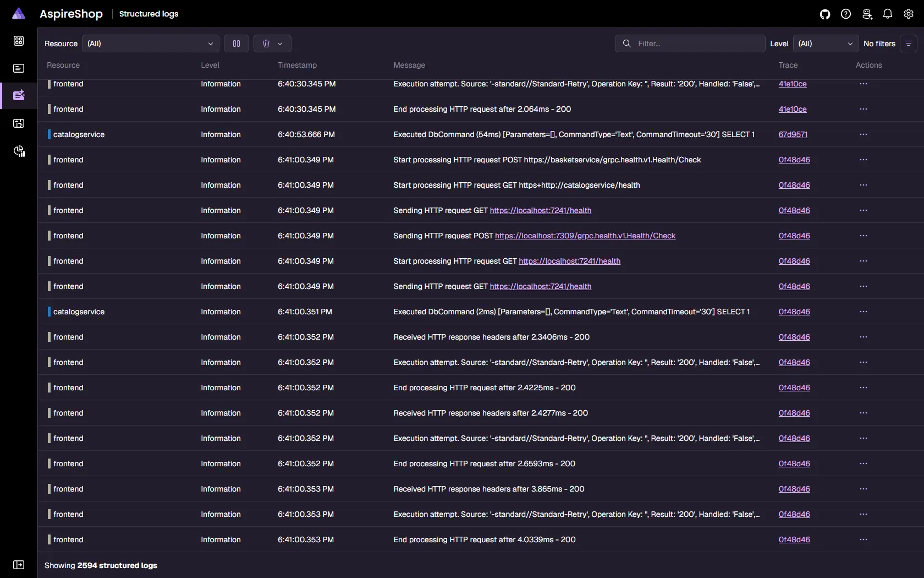Open the remove logs trash dropdown

tap(272, 43)
